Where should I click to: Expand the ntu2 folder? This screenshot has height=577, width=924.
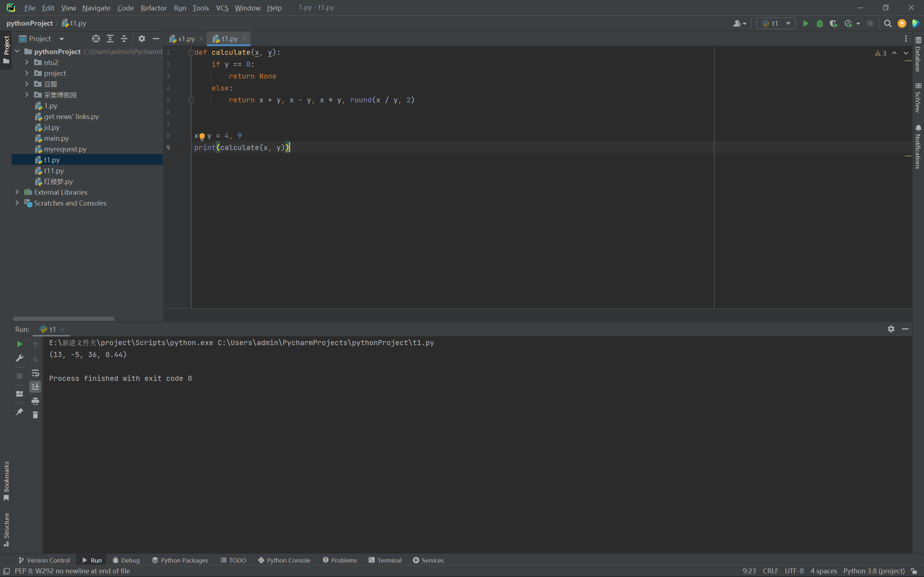click(27, 62)
